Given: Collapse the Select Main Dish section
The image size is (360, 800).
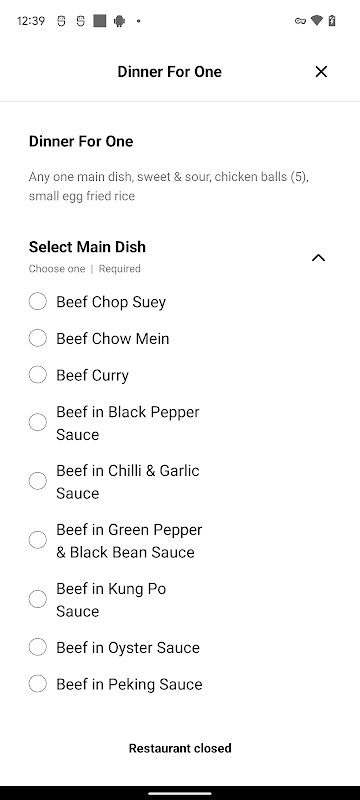Looking at the screenshot, I should (x=318, y=258).
